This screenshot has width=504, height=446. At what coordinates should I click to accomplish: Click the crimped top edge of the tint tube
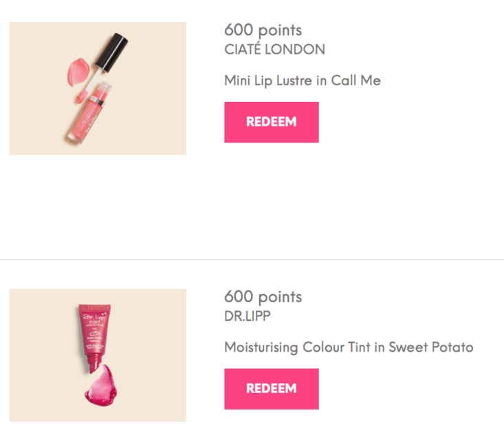pyautogui.click(x=94, y=307)
